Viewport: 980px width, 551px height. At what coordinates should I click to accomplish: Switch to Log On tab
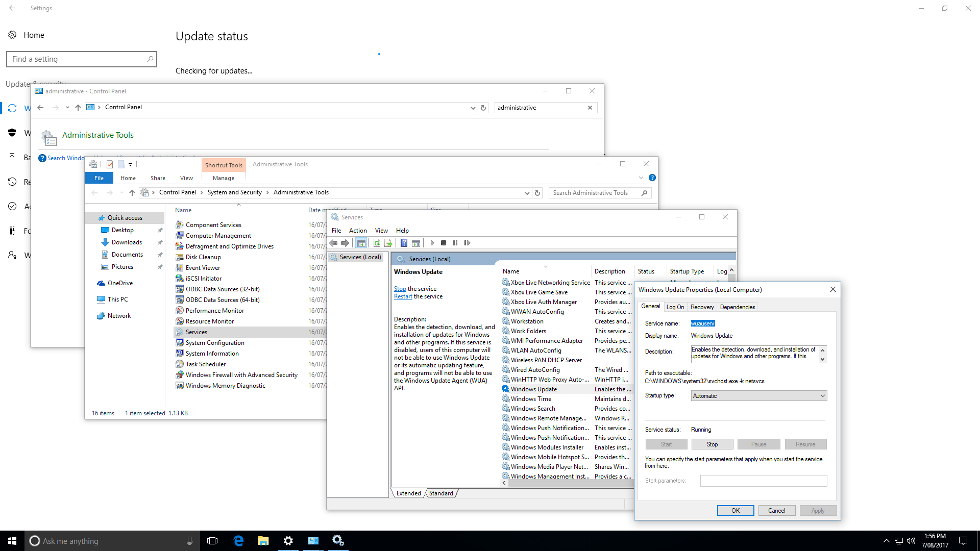click(675, 307)
